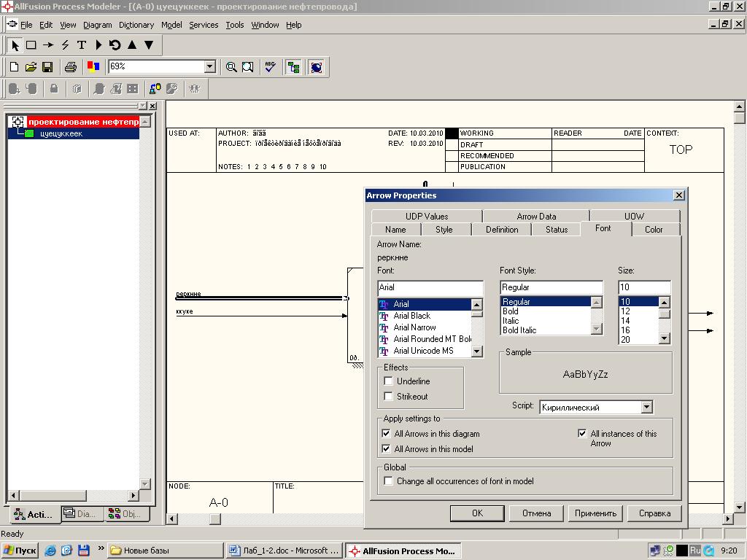Open the Definition tab
This screenshot has width=747, height=560.
pyautogui.click(x=502, y=230)
